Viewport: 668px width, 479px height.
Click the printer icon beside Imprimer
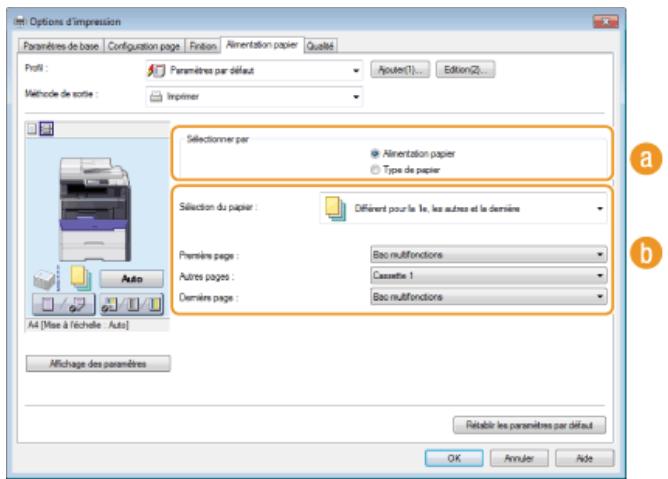point(156,97)
